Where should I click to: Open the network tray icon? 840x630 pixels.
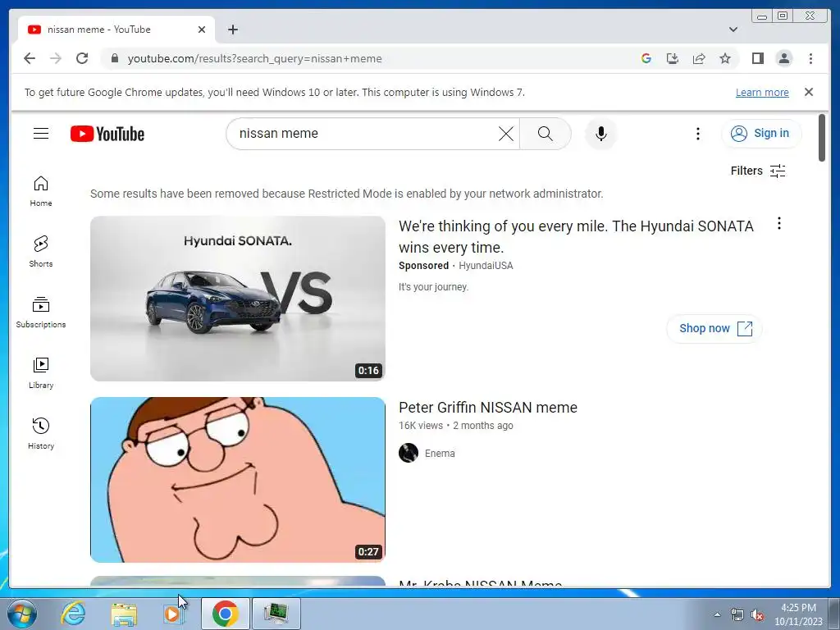737,615
